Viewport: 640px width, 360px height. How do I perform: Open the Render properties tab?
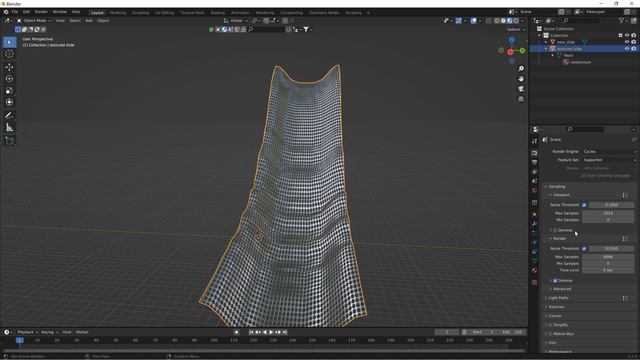tap(535, 153)
